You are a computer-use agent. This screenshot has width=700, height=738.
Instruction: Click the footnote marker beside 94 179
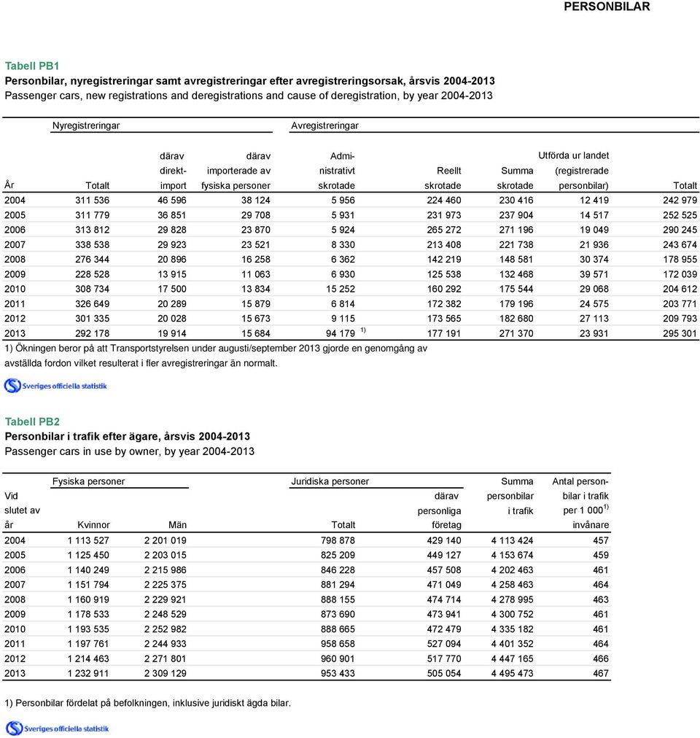pyautogui.click(x=363, y=330)
